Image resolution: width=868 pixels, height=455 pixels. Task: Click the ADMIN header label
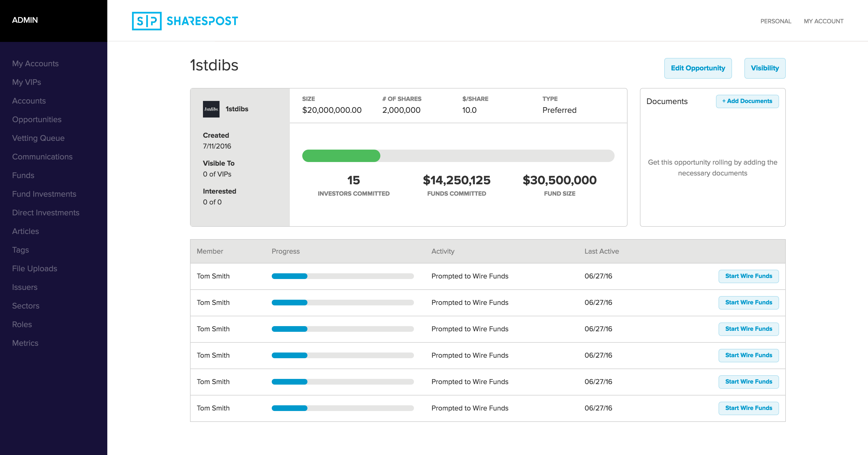25,20
